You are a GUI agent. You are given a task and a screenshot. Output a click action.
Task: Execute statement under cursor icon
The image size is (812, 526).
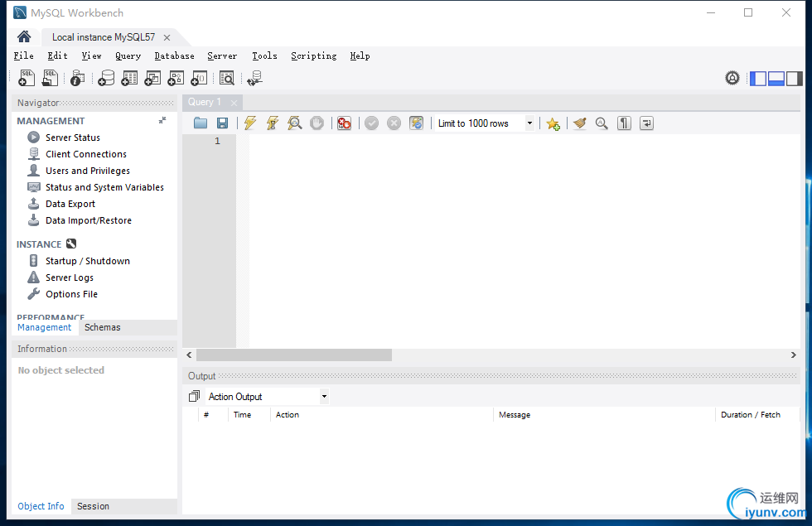pos(273,123)
